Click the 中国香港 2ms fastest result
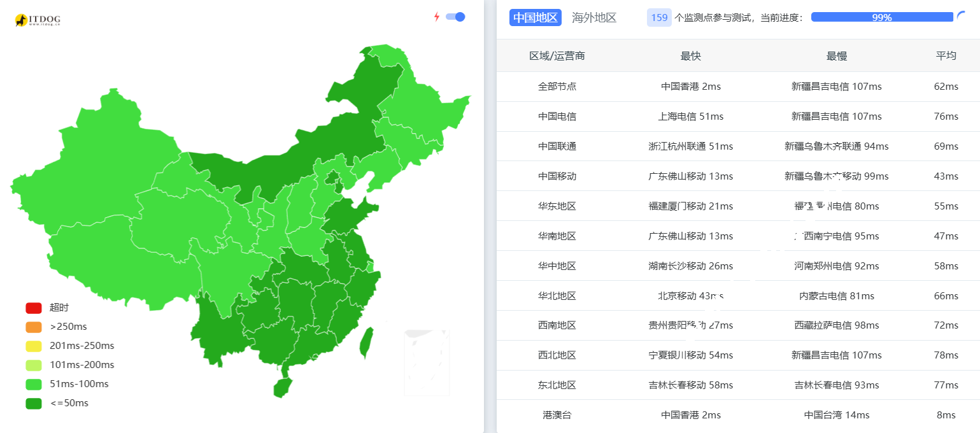The image size is (980, 433). coord(690,86)
